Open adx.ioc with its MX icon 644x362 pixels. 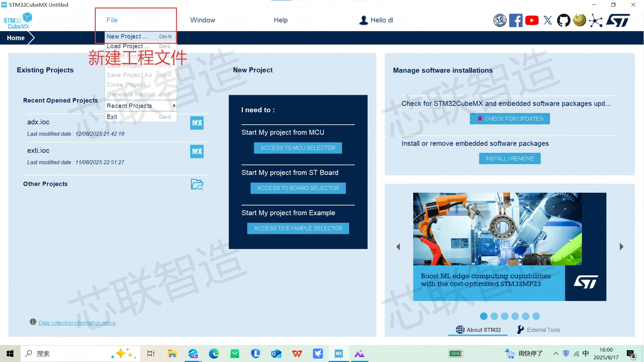click(x=197, y=123)
